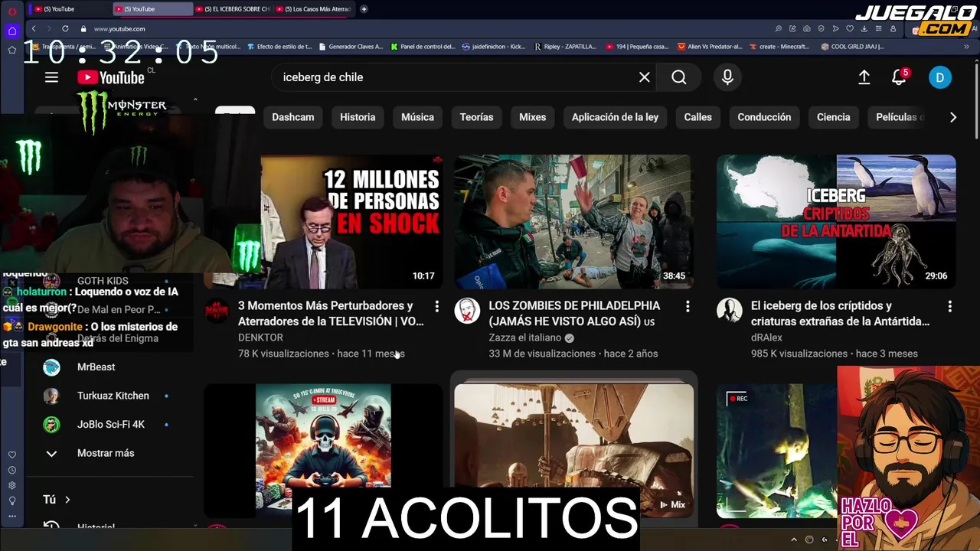This screenshot has height=551, width=980.
Task: Open COOL GIRLD JAAJ bookmark
Action: click(852, 47)
